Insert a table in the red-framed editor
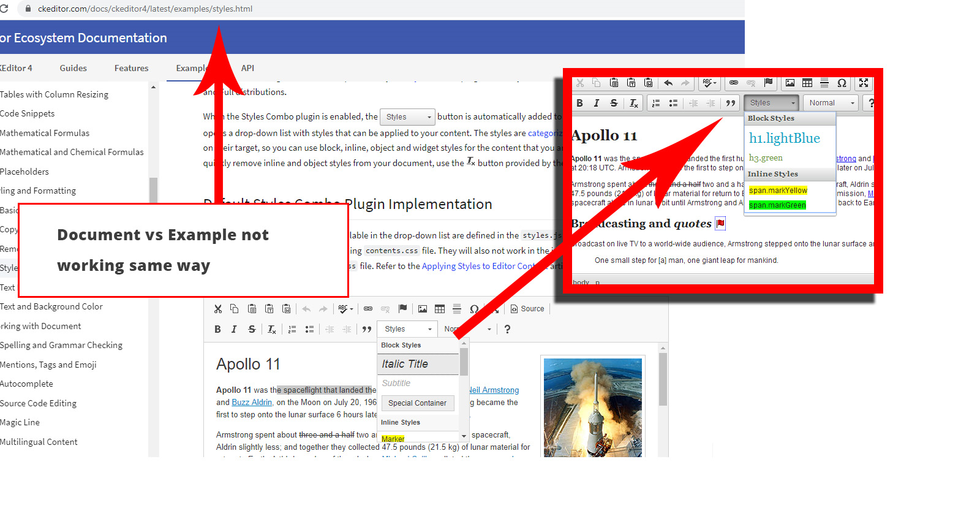The image size is (980, 527). (807, 83)
